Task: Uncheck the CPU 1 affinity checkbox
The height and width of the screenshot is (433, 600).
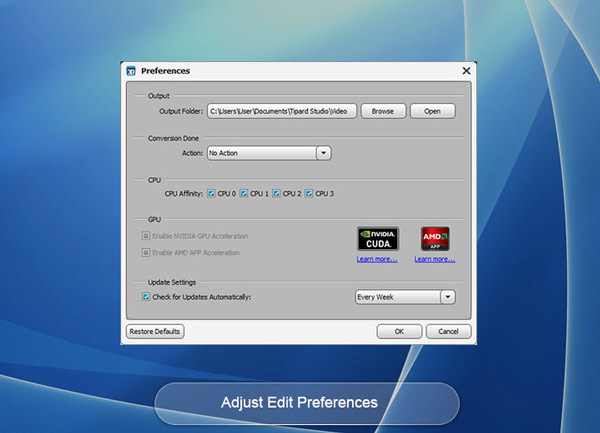Action: [244, 194]
